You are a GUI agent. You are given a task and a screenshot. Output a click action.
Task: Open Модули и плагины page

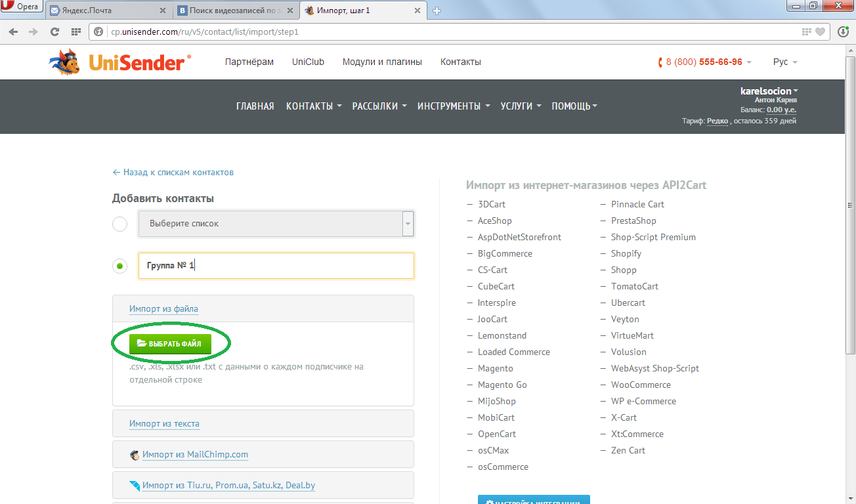click(382, 62)
